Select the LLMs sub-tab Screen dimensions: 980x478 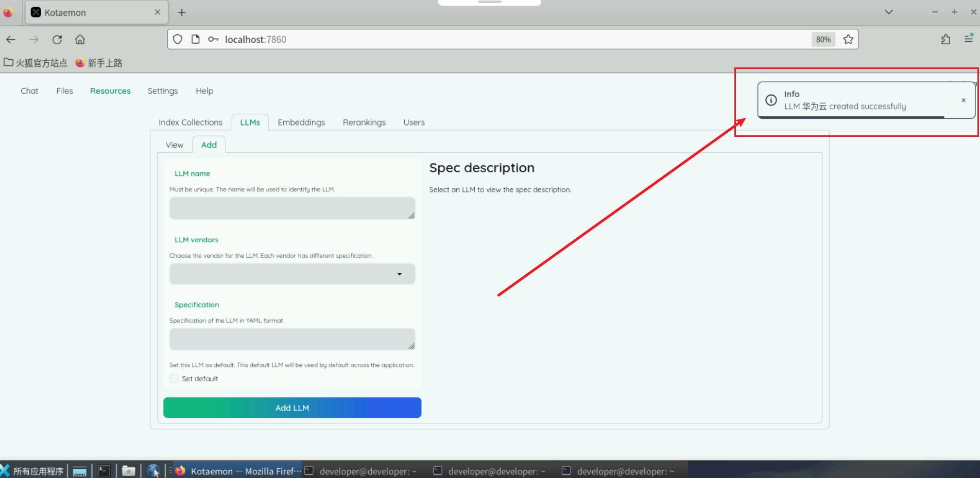coord(250,122)
